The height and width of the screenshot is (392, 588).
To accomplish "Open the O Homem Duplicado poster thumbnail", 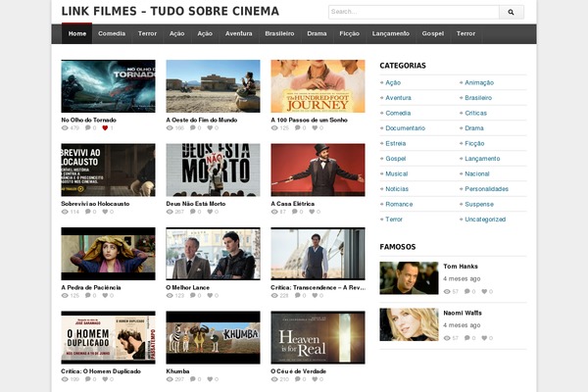I will [109, 337].
